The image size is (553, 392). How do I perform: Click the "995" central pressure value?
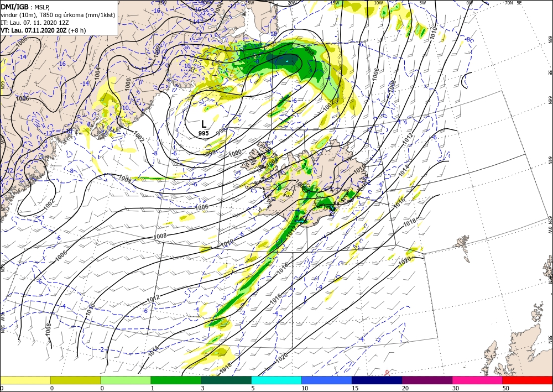click(204, 133)
